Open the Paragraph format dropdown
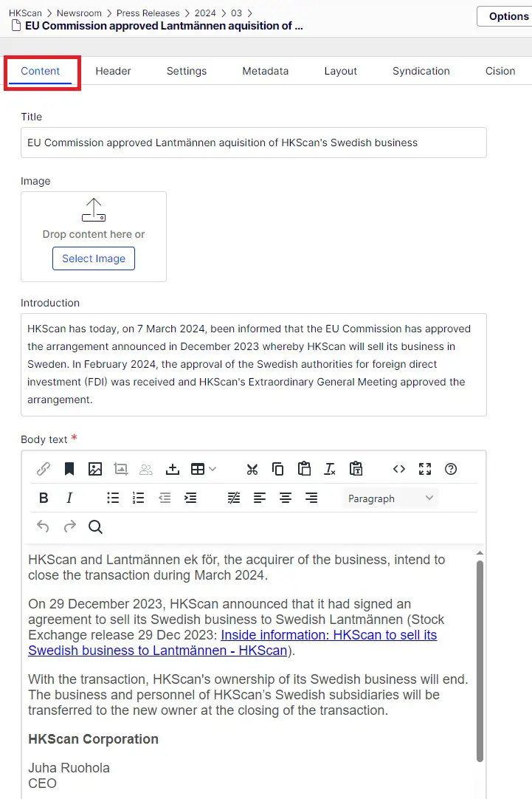Image resolution: width=532 pixels, height=799 pixels. click(390, 498)
